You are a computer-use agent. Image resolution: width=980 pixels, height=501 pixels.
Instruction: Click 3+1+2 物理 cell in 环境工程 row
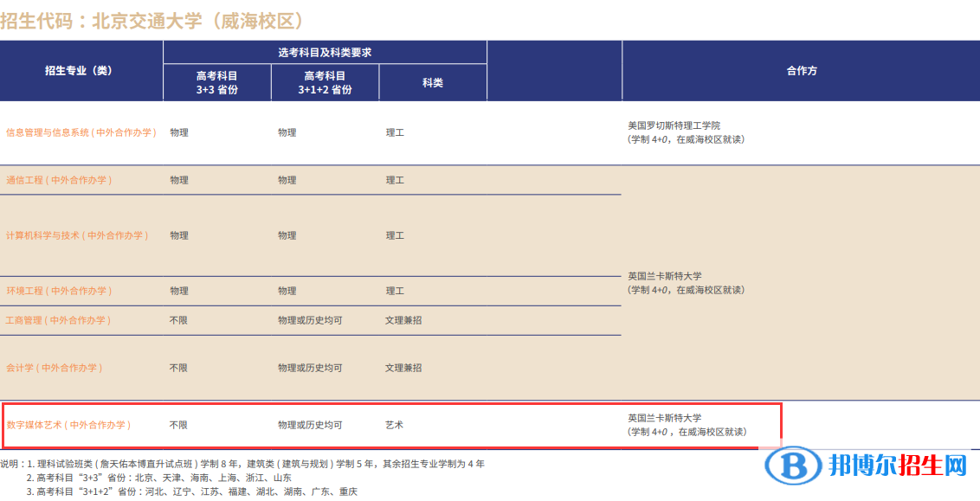click(x=287, y=291)
